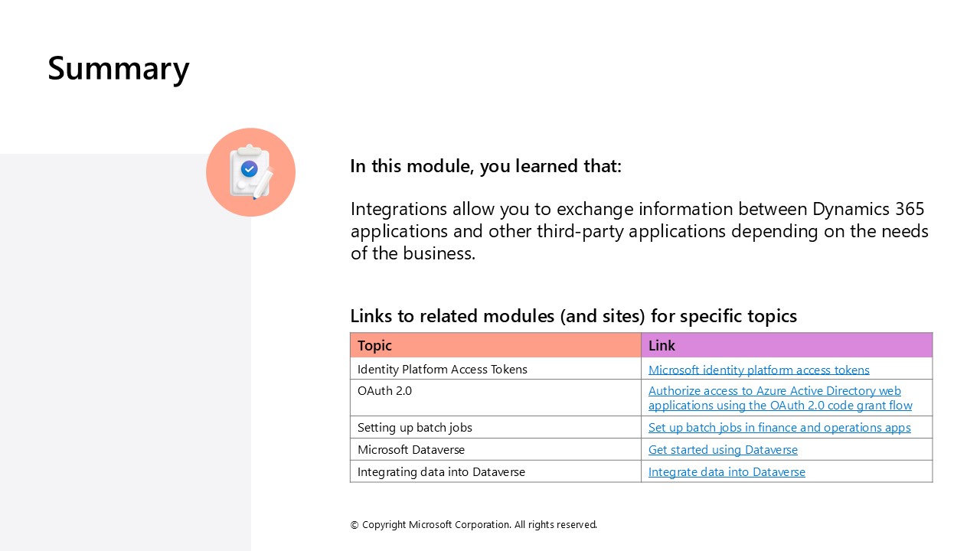Open the Get started using Dataverse link
Viewport: 980px width, 551px height.
click(x=723, y=450)
